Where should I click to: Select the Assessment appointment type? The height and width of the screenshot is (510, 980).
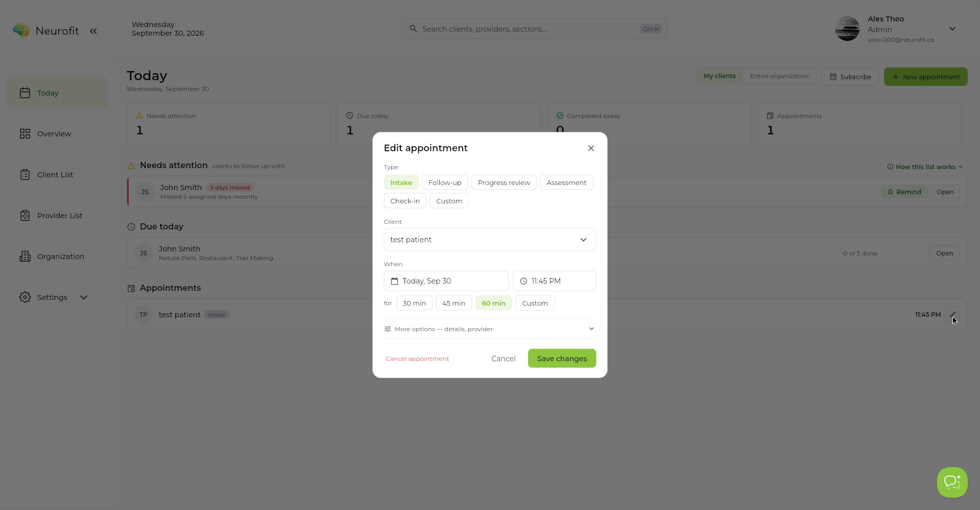pos(566,182)
